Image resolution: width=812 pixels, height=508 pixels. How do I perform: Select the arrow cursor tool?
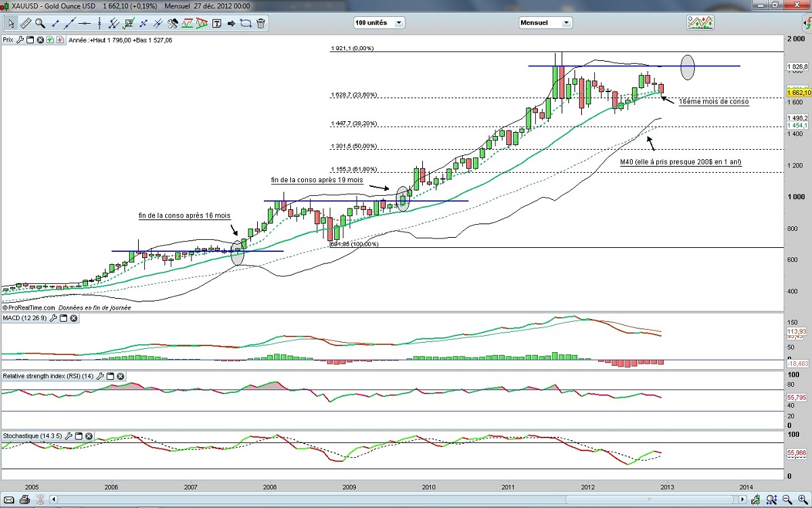[11, 23]
